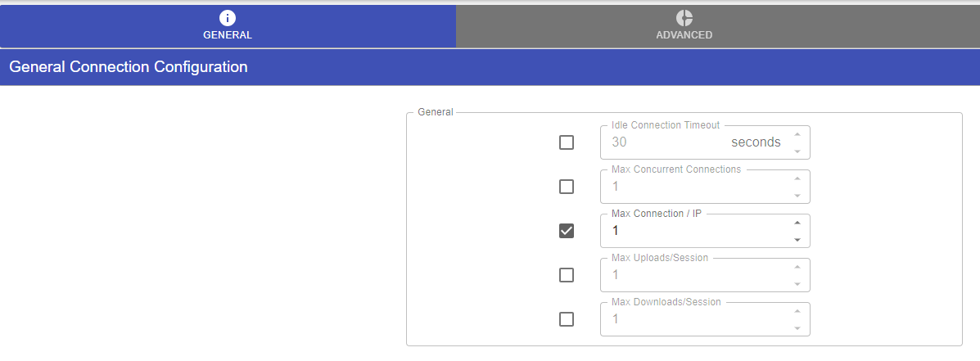Viewport: 980px width, 361px height.
Task: Click the Max Uploads/Session down arrow
Action: (x=797, y=284)
